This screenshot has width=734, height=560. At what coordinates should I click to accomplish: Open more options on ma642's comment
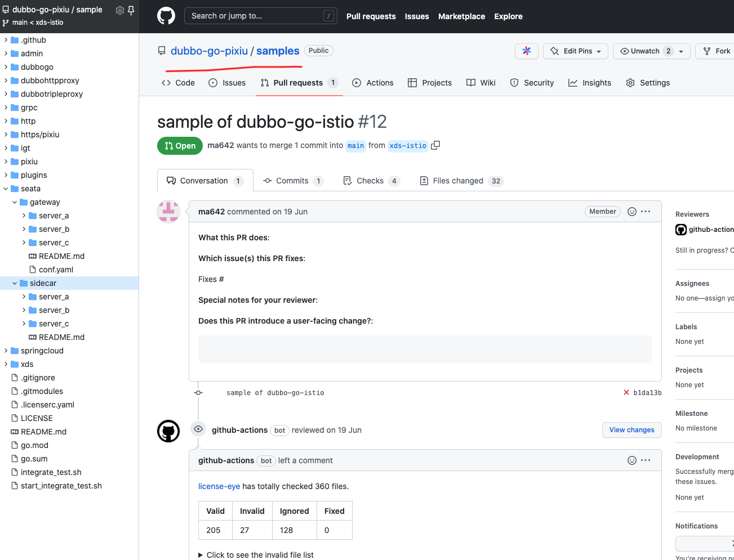646,212
